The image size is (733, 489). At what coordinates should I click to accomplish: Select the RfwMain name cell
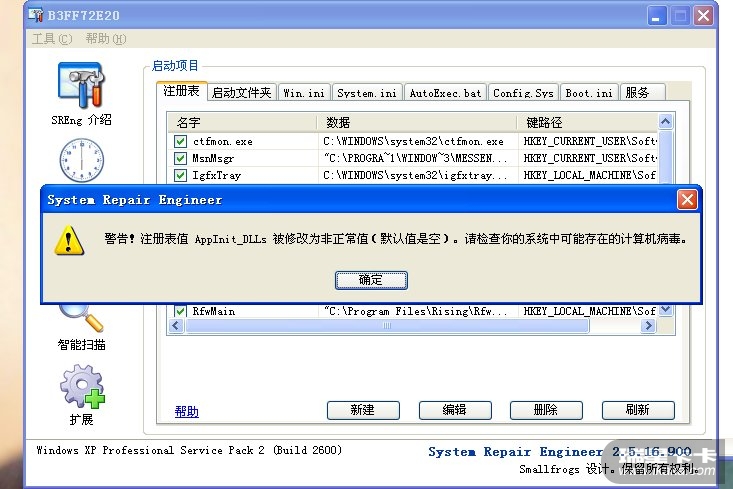click(x=214, y=311)
